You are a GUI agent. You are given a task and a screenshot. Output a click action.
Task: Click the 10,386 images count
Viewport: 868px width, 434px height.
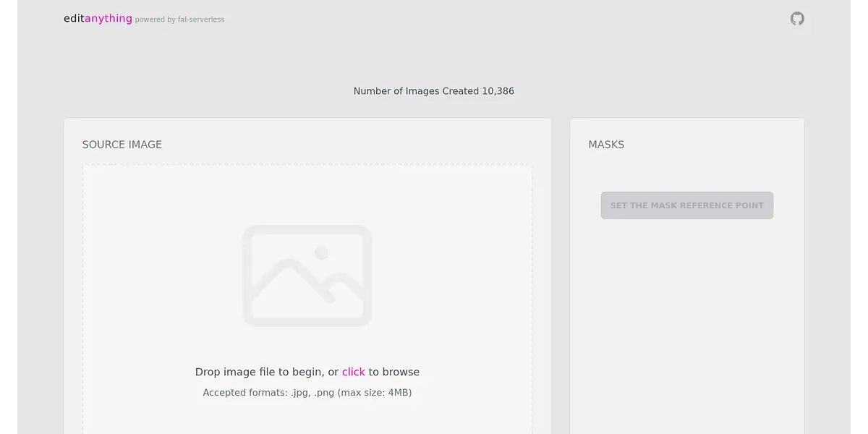click(498, 91)
